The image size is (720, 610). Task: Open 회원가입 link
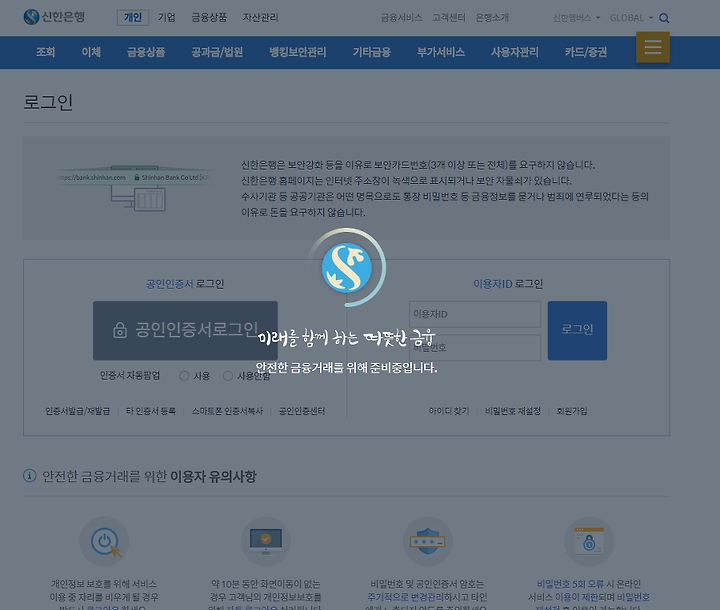pos(572,411)
